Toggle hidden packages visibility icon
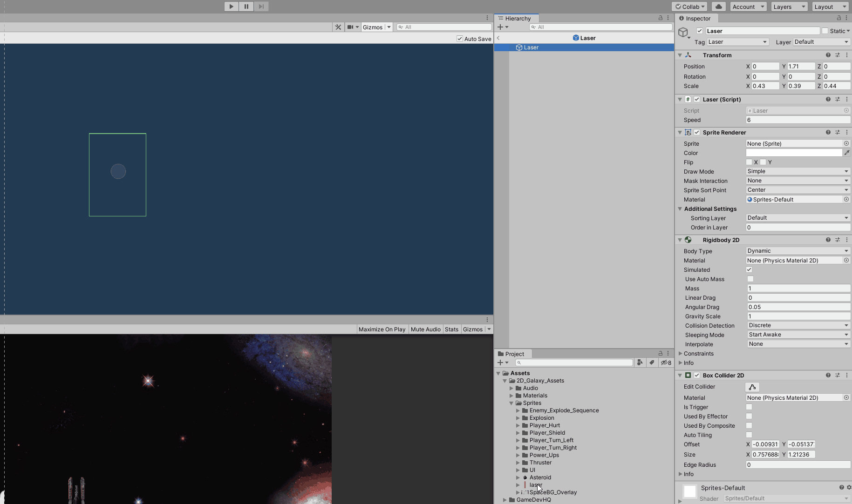Screen dimensions: 852x504 [x=666, y=363]
